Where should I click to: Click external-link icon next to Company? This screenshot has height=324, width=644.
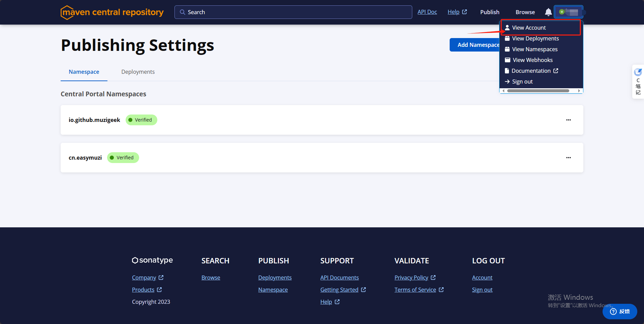tap(161, 278)
